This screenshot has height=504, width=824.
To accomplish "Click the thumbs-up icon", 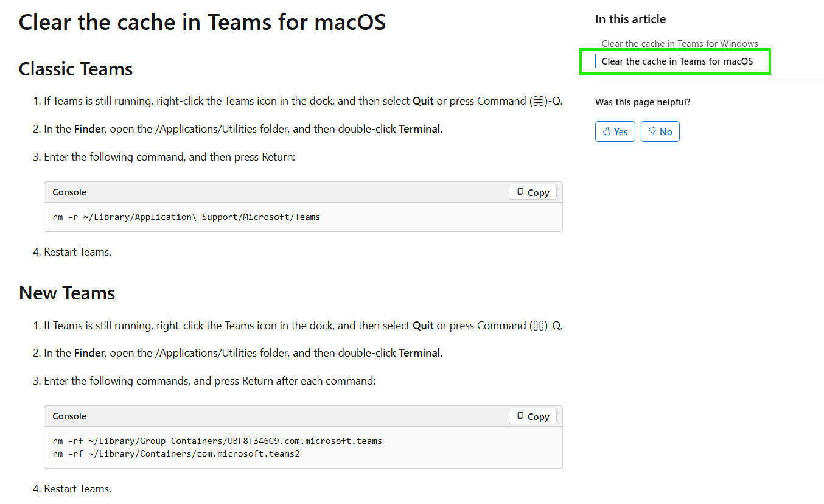I will pyautogui.click(x=607, y=131).
